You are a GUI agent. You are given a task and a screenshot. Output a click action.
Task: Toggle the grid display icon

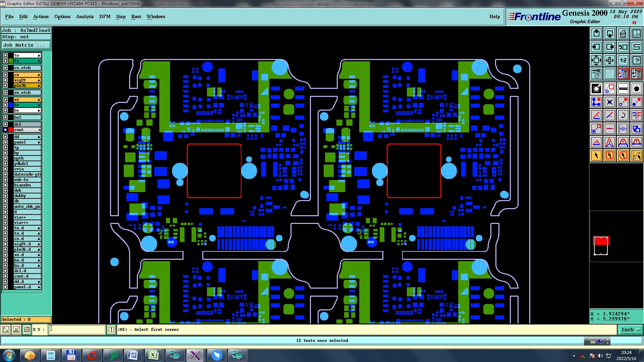pos(610,73)
